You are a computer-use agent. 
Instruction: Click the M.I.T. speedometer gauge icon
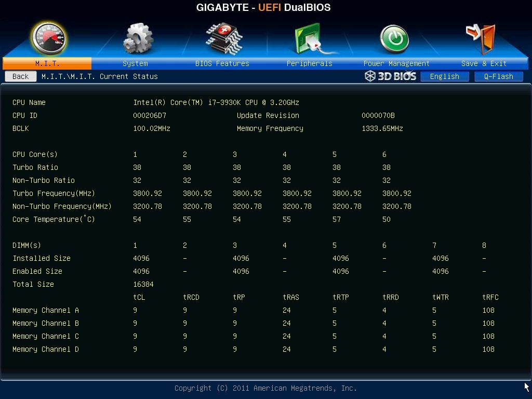(x=48, y=38)
